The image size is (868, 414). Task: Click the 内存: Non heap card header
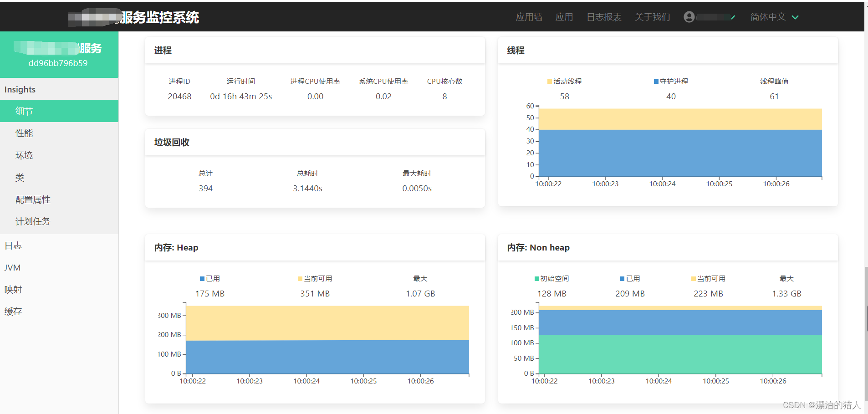(x=668, y=247)
